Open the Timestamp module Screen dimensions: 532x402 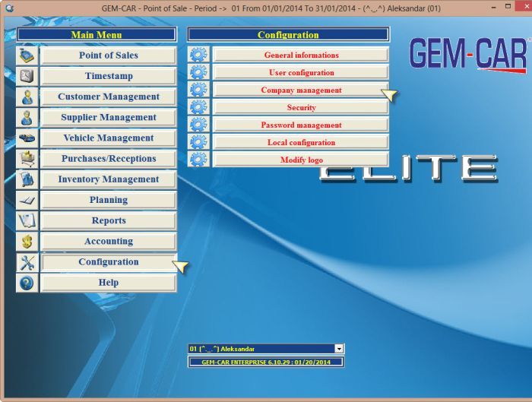tap(109, 76)
